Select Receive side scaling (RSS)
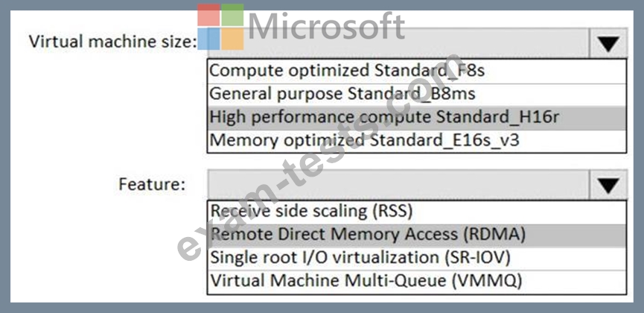The height and width of the screenshot is (313, 644). (x=417, y=212)
